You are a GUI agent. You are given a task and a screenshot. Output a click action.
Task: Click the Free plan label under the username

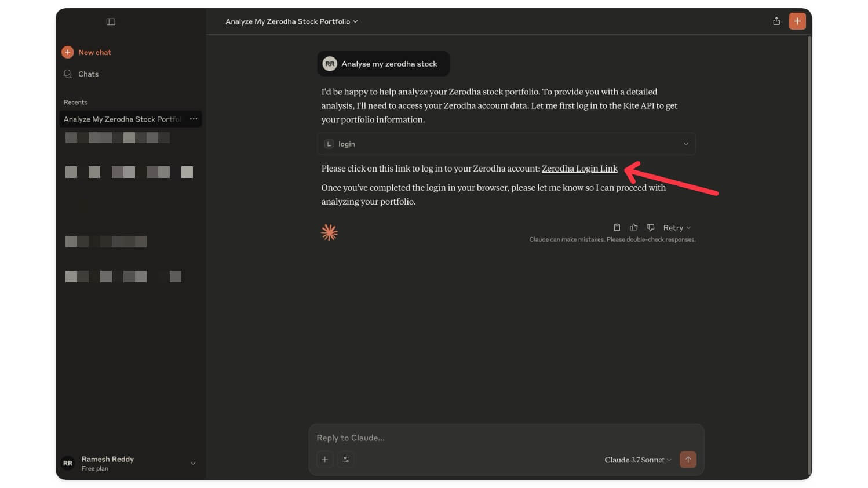(x=95, y=468)
